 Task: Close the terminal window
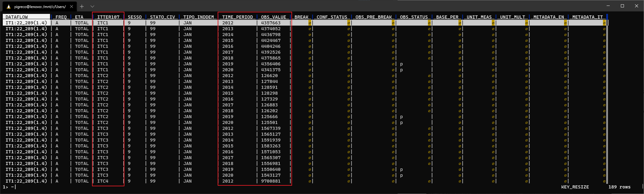click(x=636, y=6)
